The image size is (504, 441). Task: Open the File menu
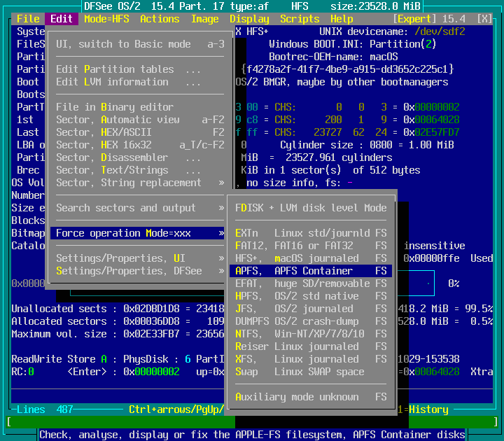28,19
